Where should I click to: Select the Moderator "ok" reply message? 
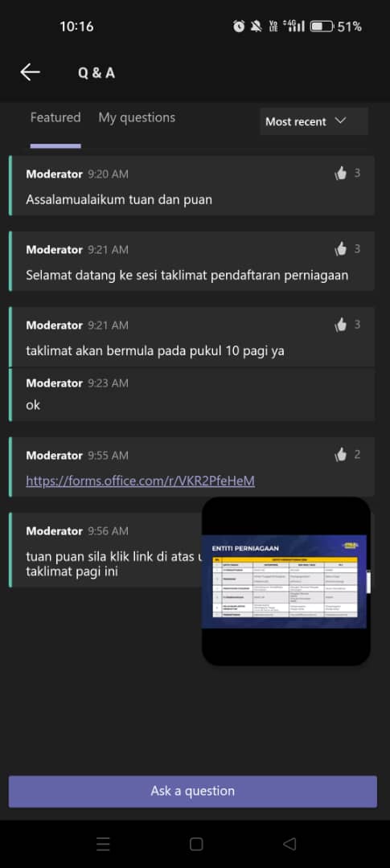191,394
